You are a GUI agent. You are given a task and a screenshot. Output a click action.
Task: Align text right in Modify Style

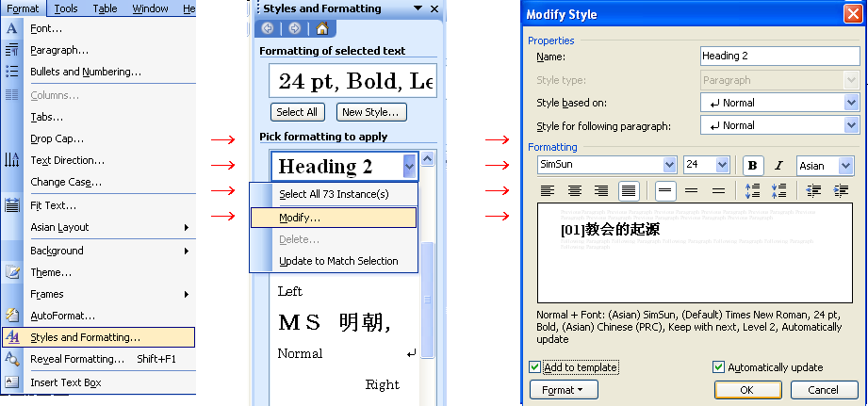(x=601, y=191)
